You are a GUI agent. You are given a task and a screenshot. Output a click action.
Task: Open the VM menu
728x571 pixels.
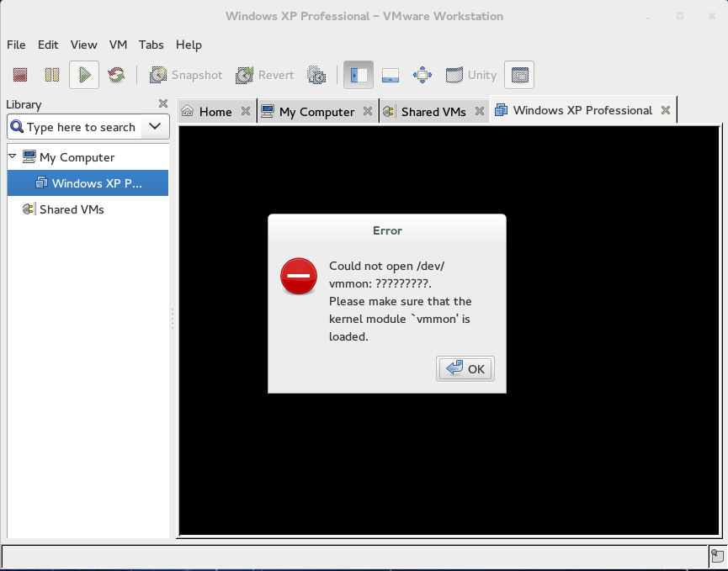pos(118,45)
